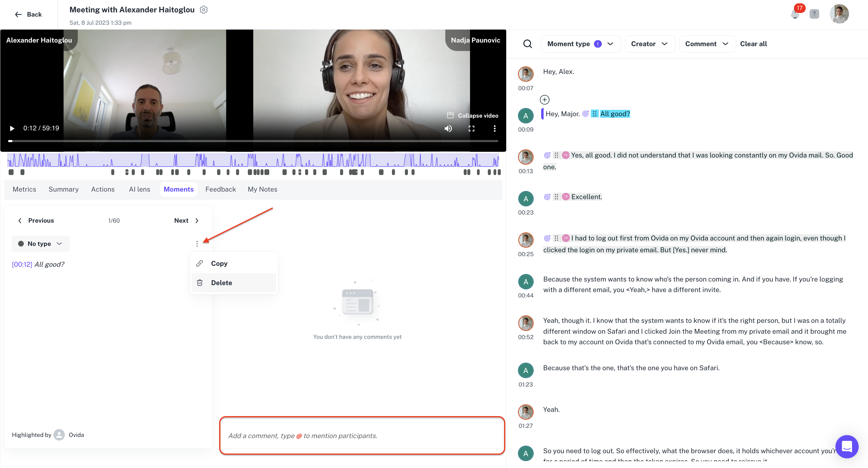Click drag handle beside Excellent.

[x=556, y=196]
